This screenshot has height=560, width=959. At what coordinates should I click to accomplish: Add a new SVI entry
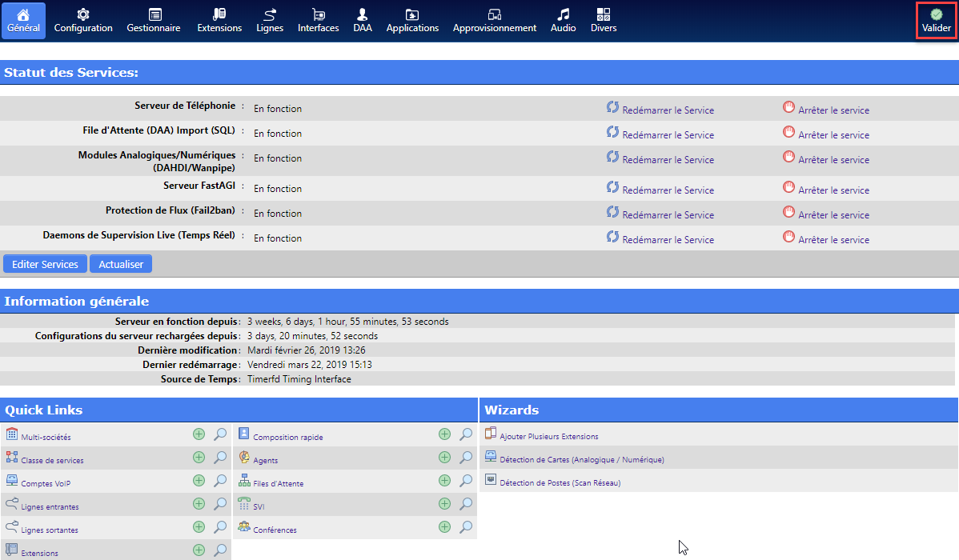(444, 504)
